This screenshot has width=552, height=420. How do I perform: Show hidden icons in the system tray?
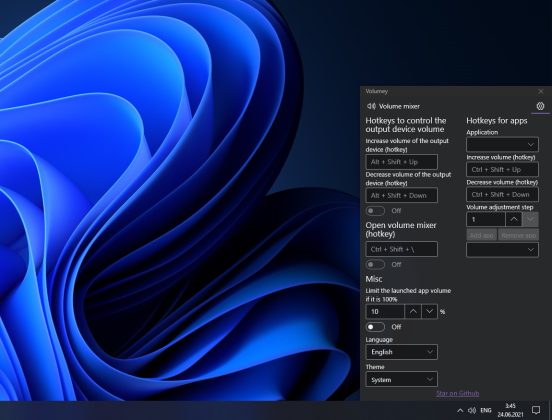(x=460, y=410)
